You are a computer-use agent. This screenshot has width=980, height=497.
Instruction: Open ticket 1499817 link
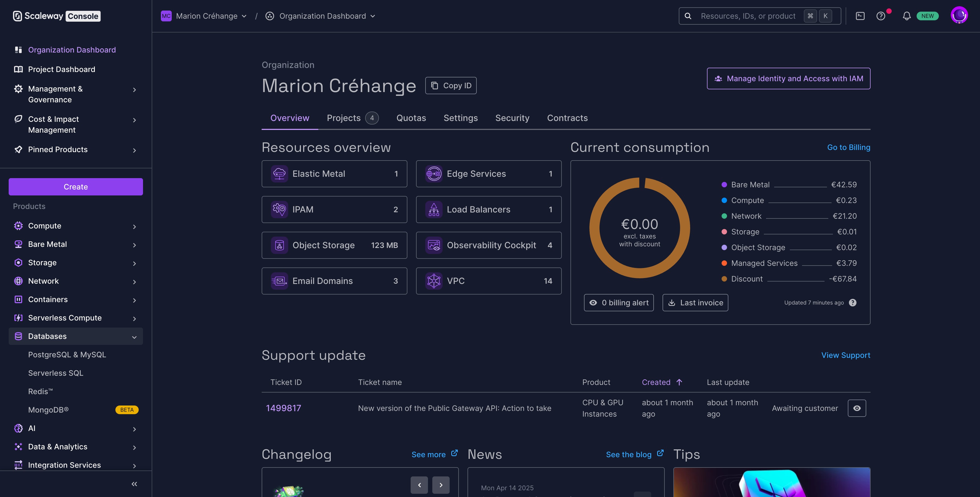pyautogui.click(x=283, y=408)
